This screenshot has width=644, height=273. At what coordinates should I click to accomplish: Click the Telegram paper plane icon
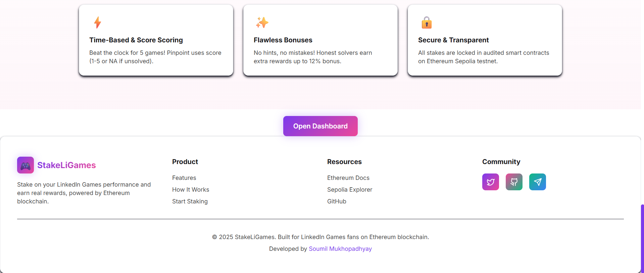coord(537,182)
